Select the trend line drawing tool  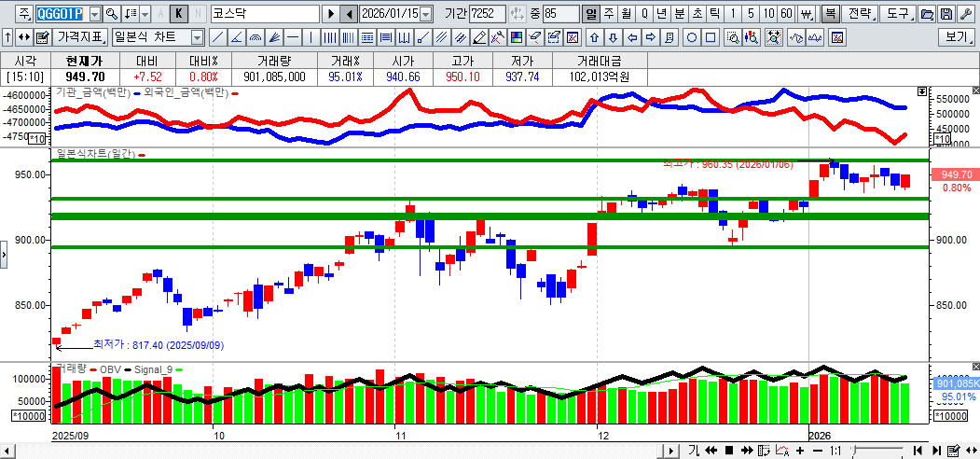pos(217,38)
